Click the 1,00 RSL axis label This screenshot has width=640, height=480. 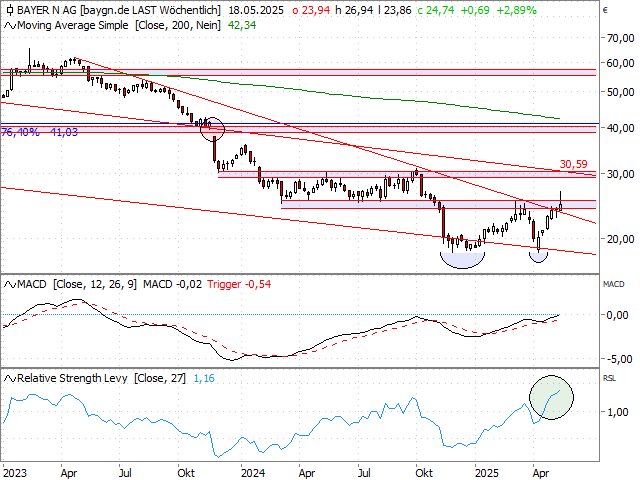(618, 412)
